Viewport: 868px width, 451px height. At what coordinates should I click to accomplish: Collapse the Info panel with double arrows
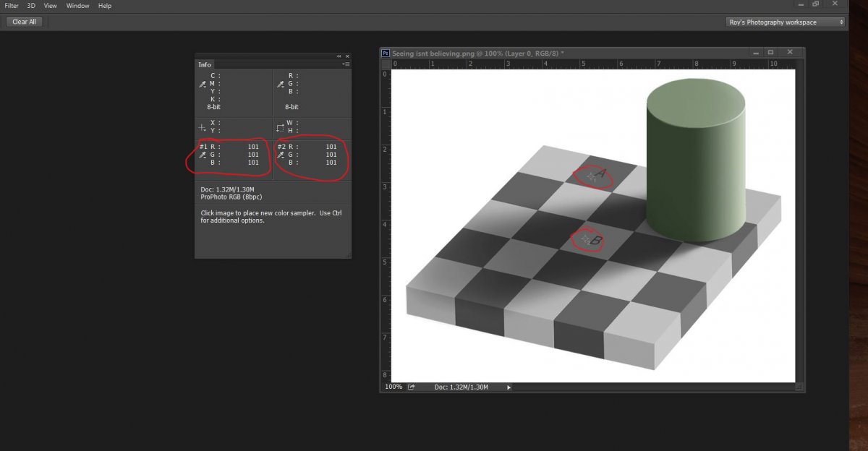339,56
